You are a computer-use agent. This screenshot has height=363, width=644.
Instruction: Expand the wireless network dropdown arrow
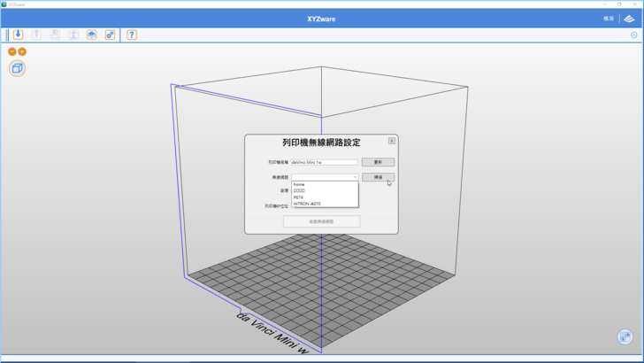[x=355, y=177]
